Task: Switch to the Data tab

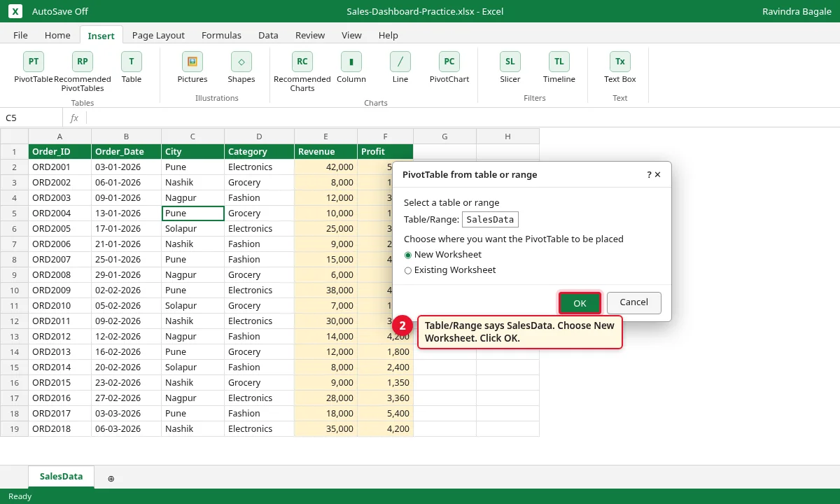Action: (268, 35)
